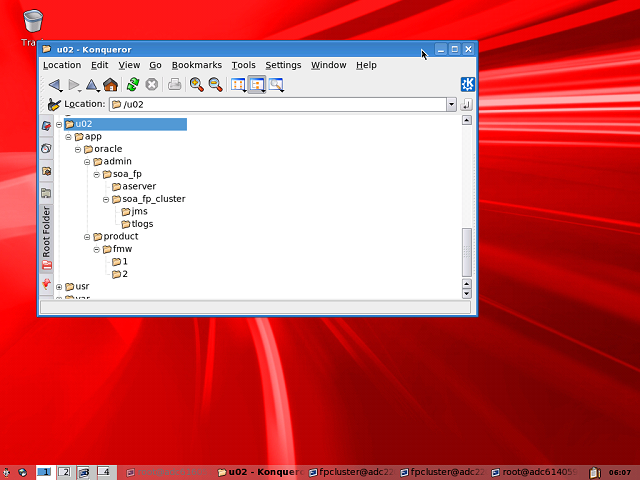Switch to Icon View mode
This screenshot has height=480, width=640.
238,85
